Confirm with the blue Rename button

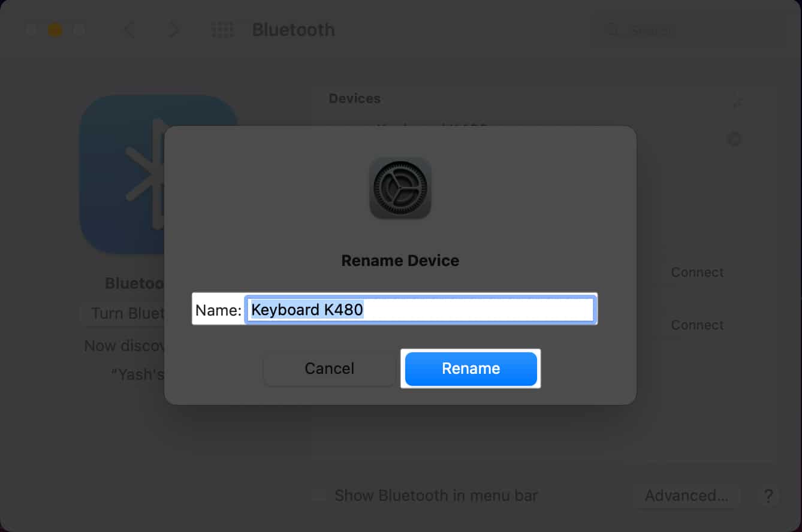(471, 368)
